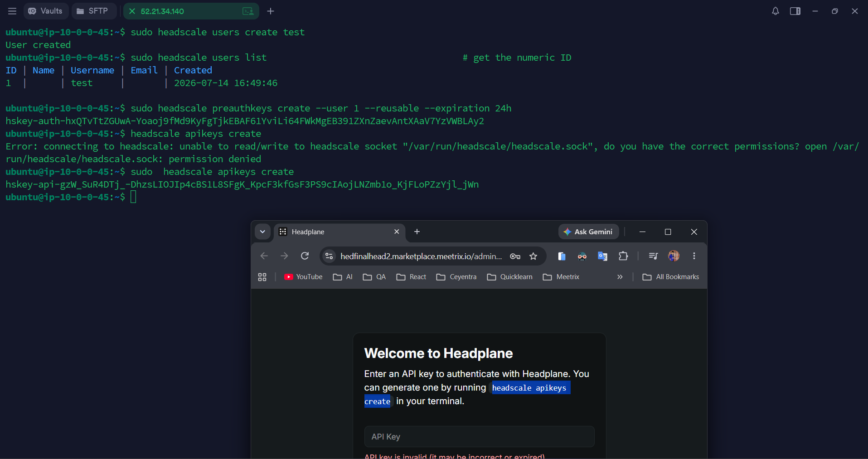The image size is (868, 459).
Task: Open Google Translate extension
Action: (x=602, y=256)
